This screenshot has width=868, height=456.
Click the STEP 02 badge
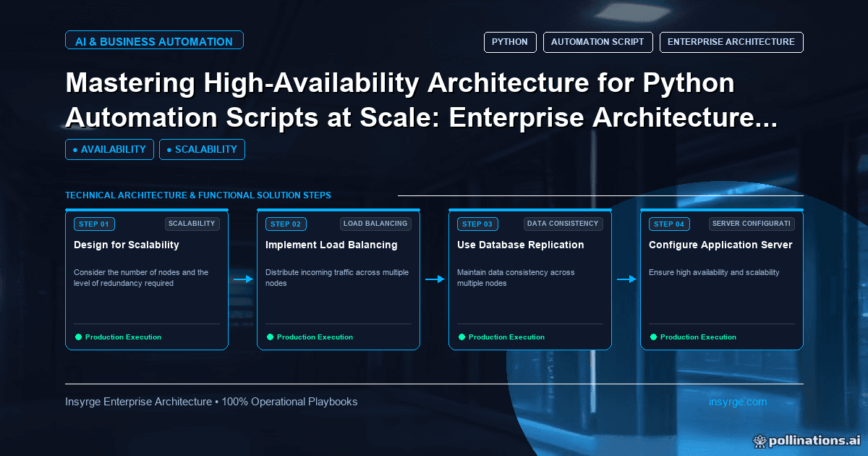point(286,224)
